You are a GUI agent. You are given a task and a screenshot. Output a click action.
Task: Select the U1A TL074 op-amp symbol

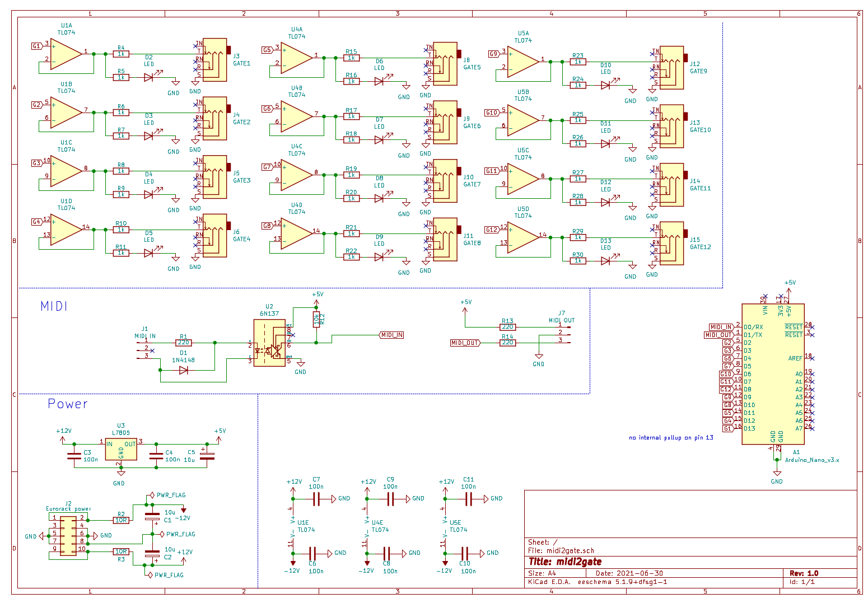(x=66, y=54)
